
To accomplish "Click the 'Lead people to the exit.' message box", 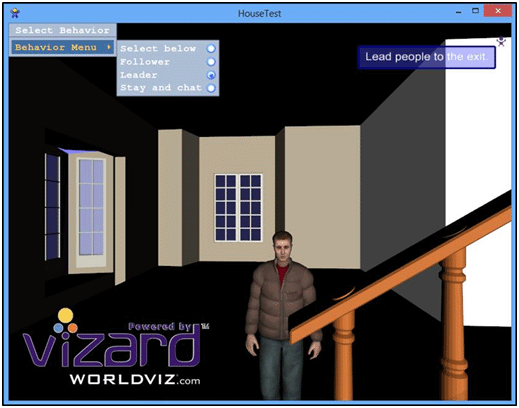I will [x=427, y=57].
